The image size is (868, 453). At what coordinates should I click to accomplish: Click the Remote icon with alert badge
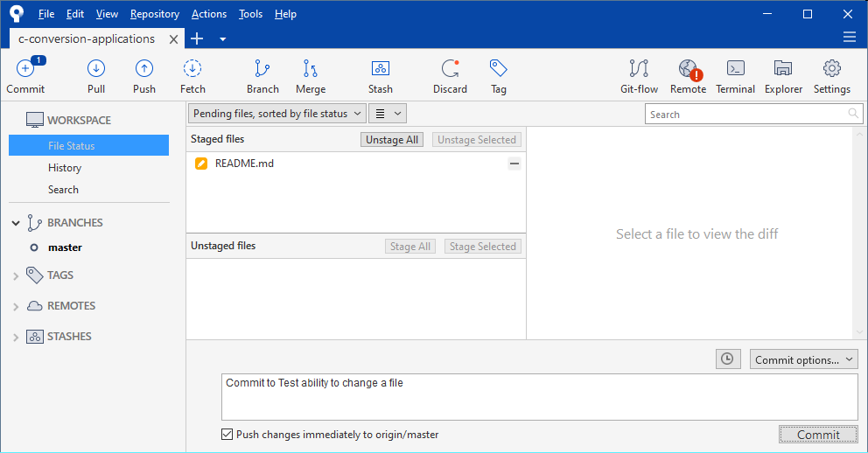[689, 69]
